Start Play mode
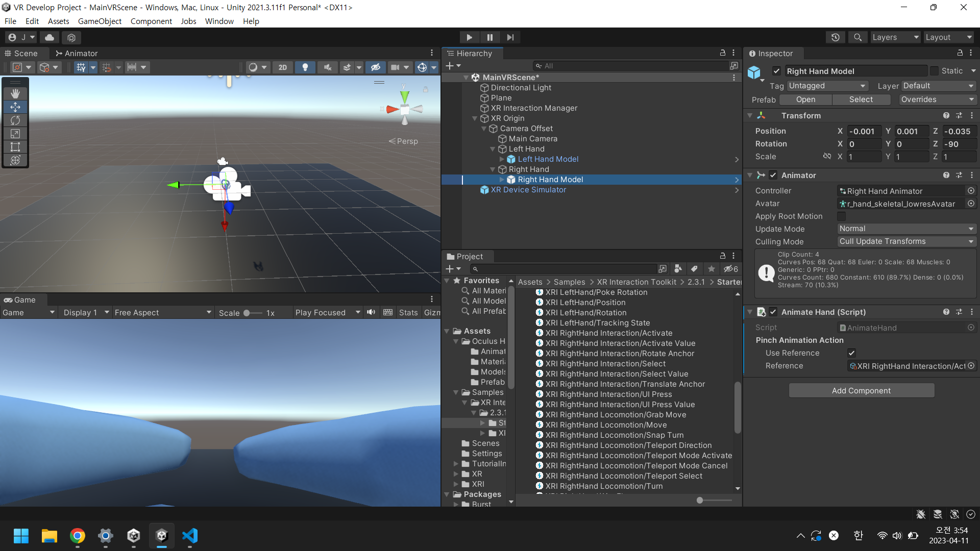Image resolution: width=980 pixels, height=551 pixels. click(x=469, y=37)
